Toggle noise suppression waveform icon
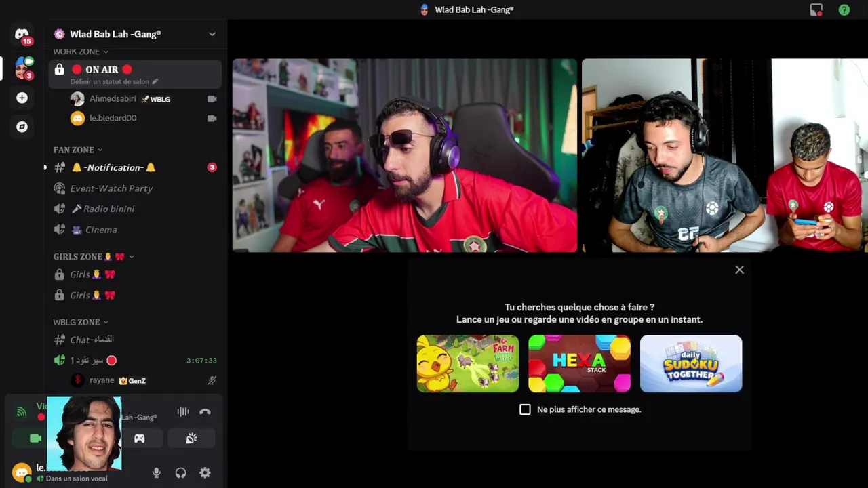This screenshot has width=868, height=488. [183, 411]
